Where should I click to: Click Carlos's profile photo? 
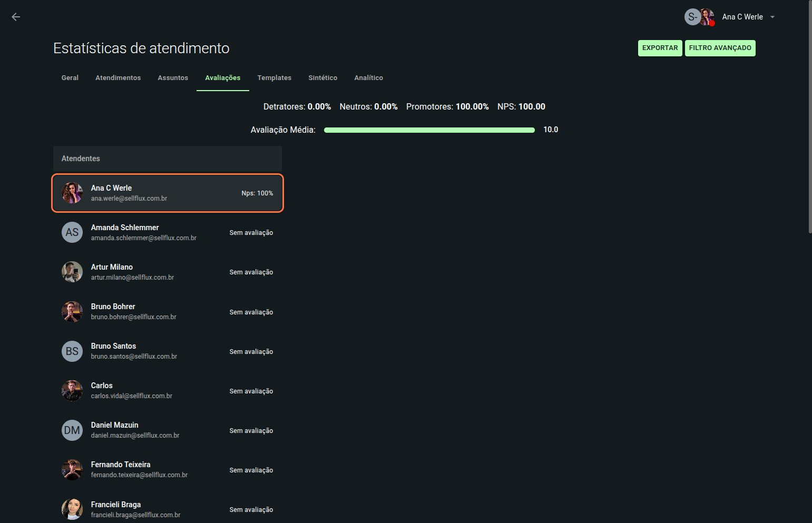coord(72,391)
